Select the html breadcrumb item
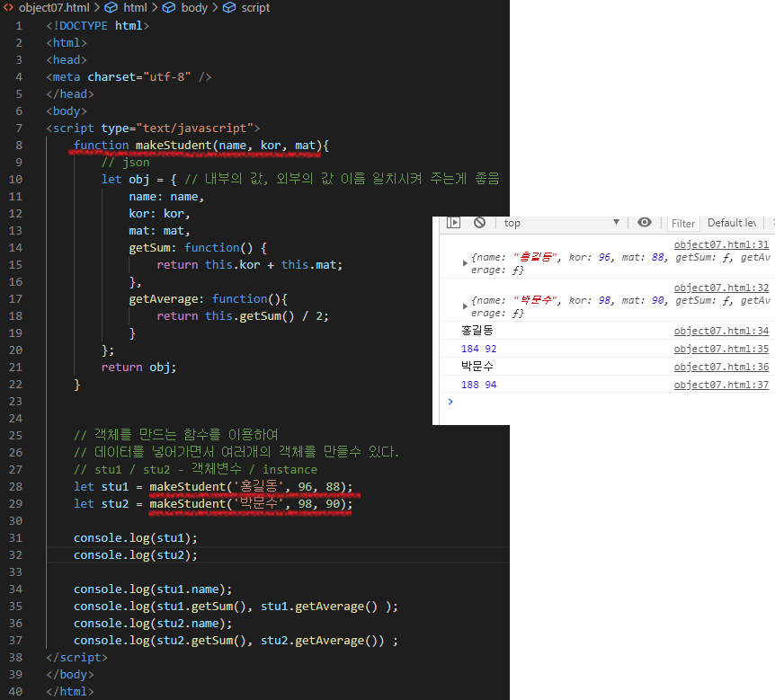This screenshot has width=775, height=700. (135, 8)
